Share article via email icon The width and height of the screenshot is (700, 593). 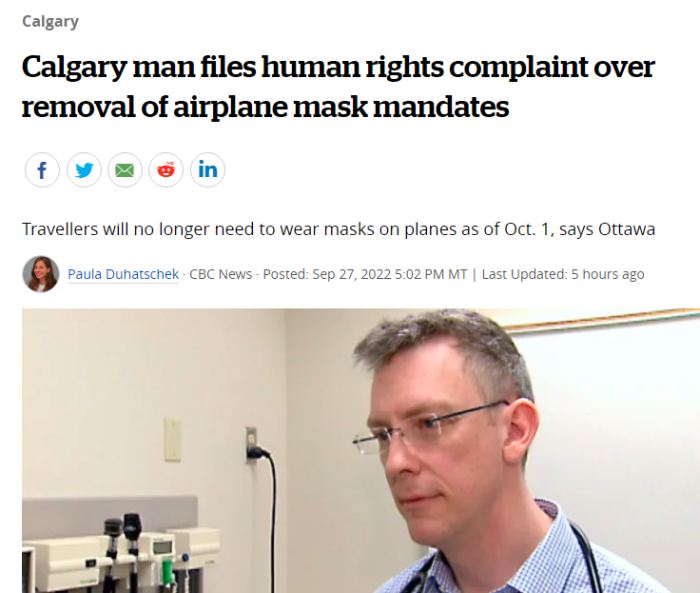[125, 170]
